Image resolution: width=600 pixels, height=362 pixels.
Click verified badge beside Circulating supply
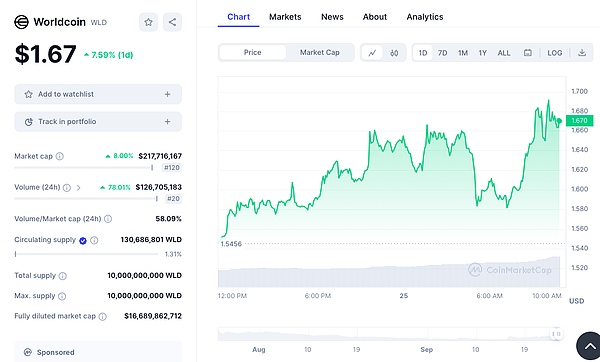(x=83, y=240)
